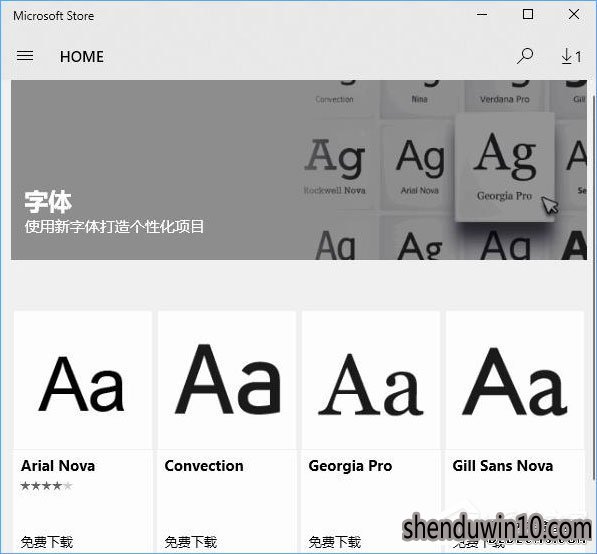Click the search magnifier icon

[525, 56]
